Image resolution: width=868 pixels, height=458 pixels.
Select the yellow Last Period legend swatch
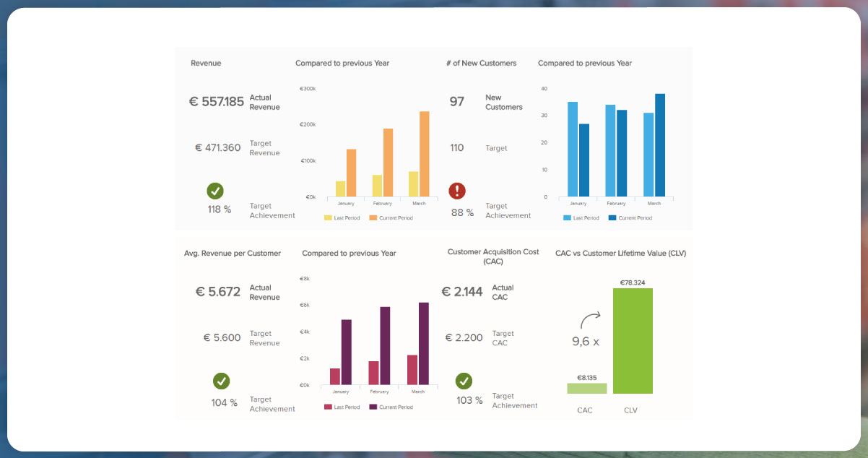(x=328, y=217)
